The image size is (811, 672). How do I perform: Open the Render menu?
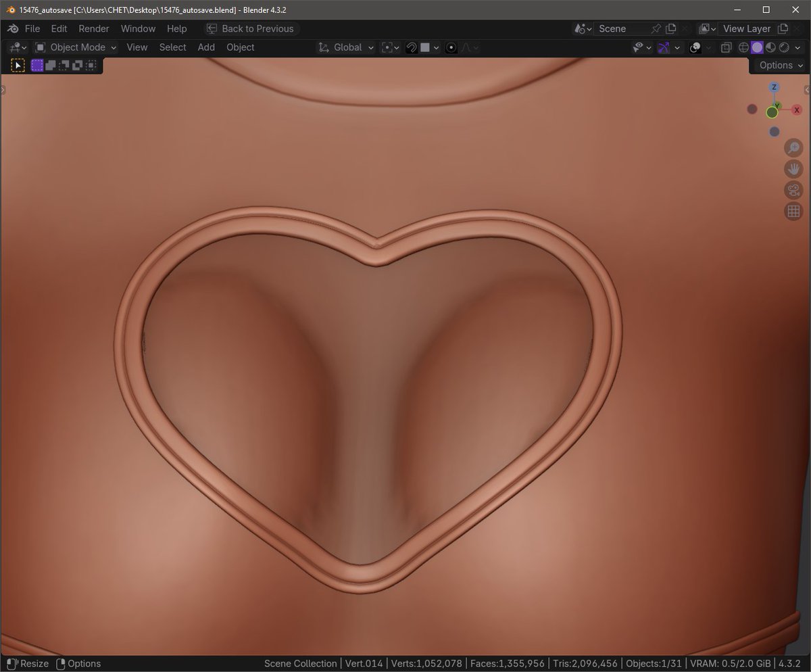94,28
